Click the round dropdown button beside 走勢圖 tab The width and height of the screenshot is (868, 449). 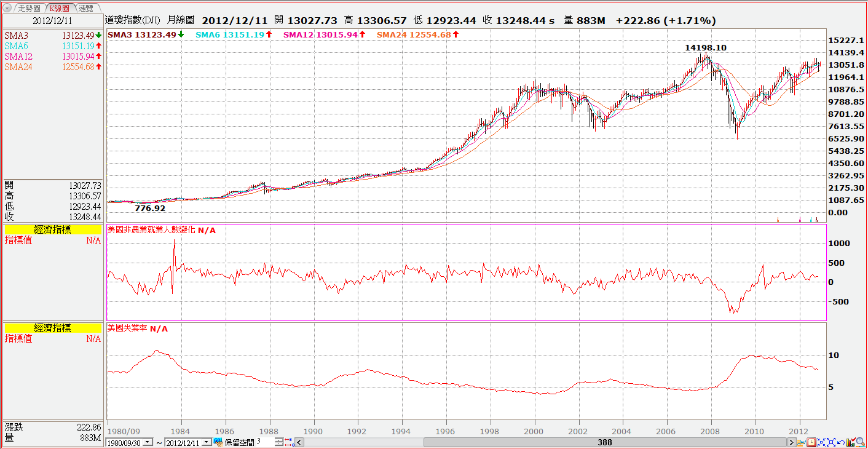pos(7,9)
